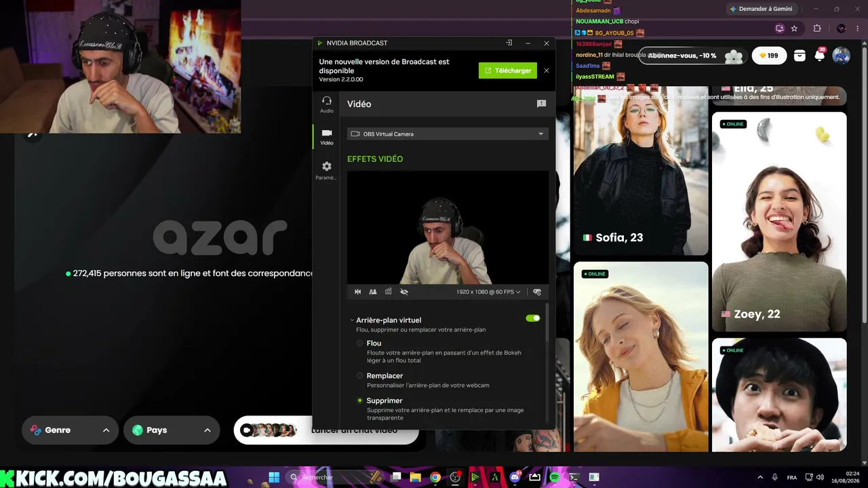Collapse the Arrière-plan virtuel section
The width and height of the screenshot is (868, 488).
tap(352, 320)
